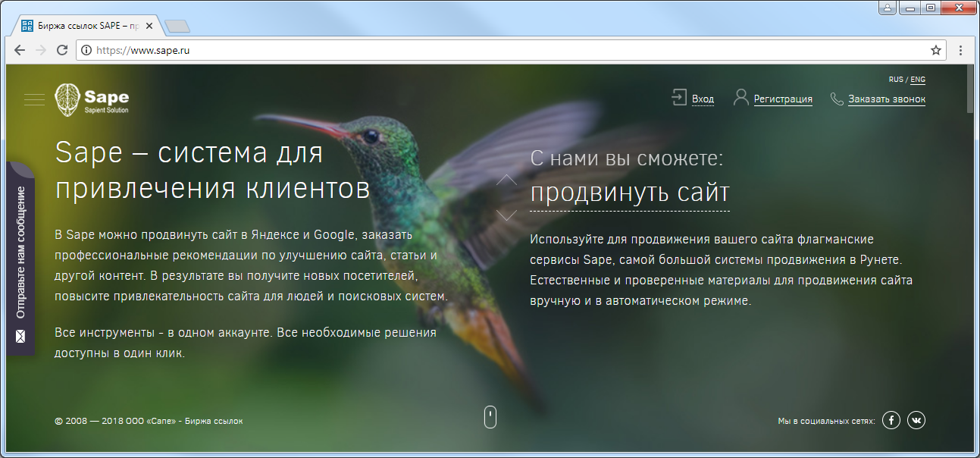Screen dimensions: 980x458
Task: Open the Facebook social icon
Action: pyautogui.click(x=891, y=419)
